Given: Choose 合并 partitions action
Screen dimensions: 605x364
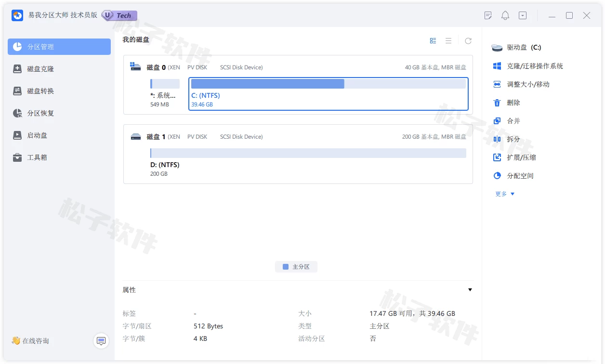Looking at the screenshot, I should click(513, 121).
